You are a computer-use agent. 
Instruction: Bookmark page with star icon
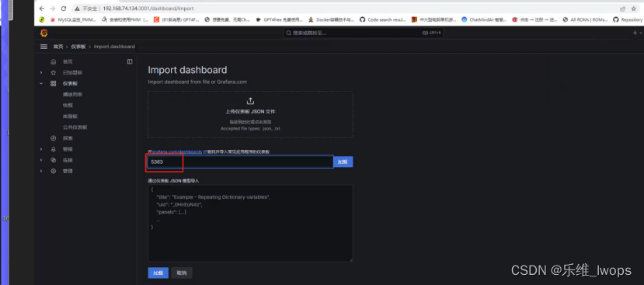(634, 9)
